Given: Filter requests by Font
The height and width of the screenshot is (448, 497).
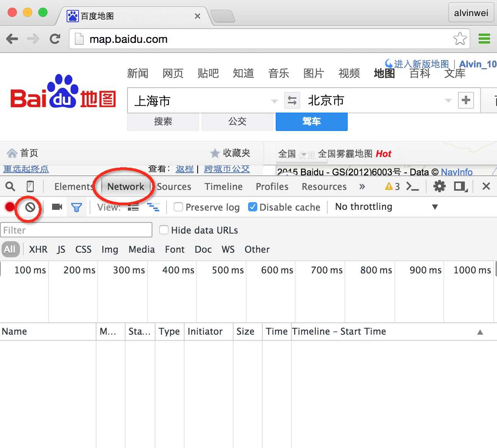Looking at the screenshot, I should (175, 249).
